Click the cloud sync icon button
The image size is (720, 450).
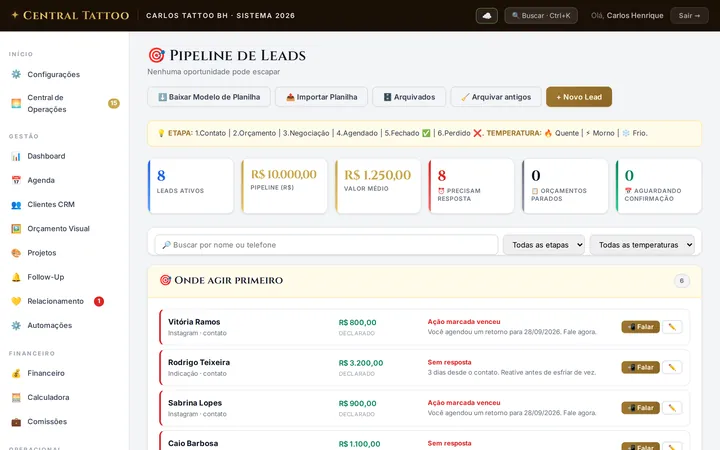(487, 16)
